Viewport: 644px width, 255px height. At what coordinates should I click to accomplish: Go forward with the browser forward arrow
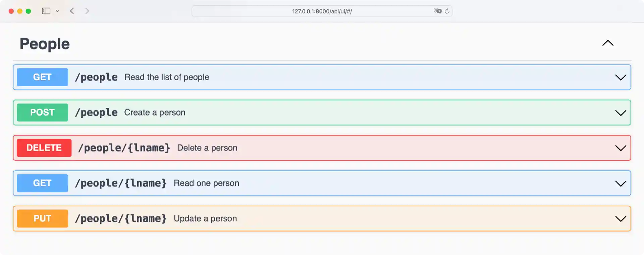click(87, 11)
